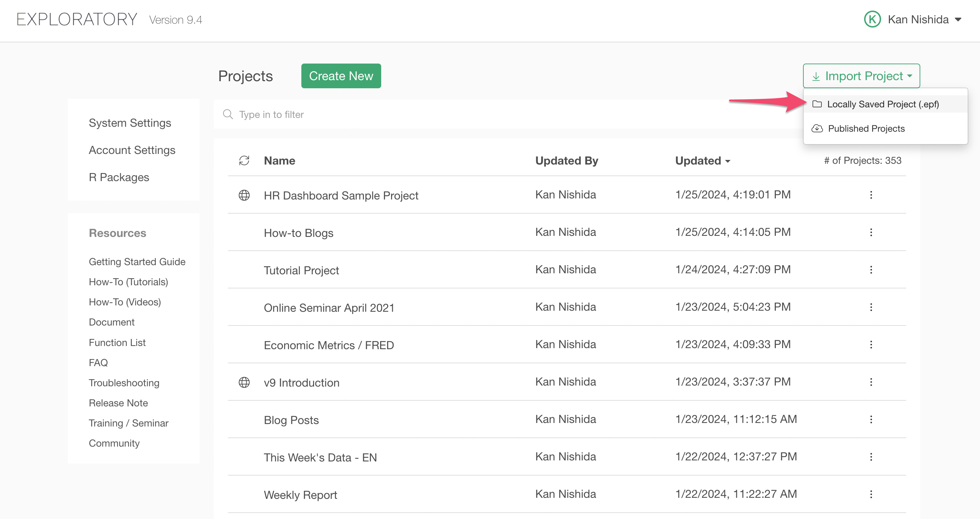Toggle the Import Project dropdown button
Screen dimensions: 980x519
tap(861, 76)
